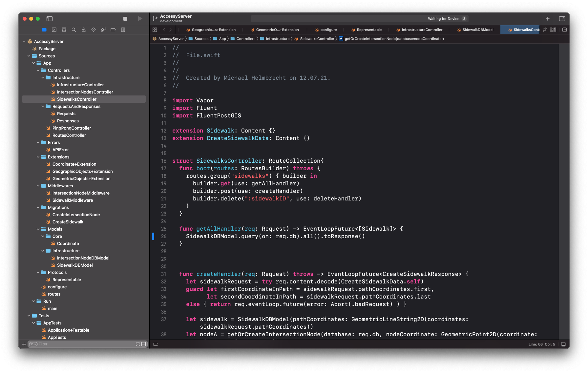The width and height of the screenshot is (588, 373).
Task: Open the Find navigator magnifier
Action: coord(74,30)
